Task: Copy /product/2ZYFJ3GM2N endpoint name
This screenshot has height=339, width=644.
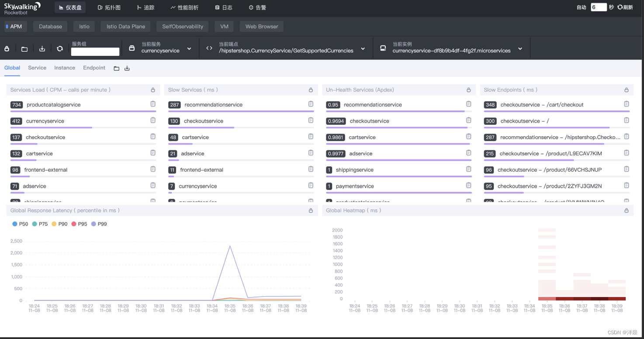Action: [627, 185]
